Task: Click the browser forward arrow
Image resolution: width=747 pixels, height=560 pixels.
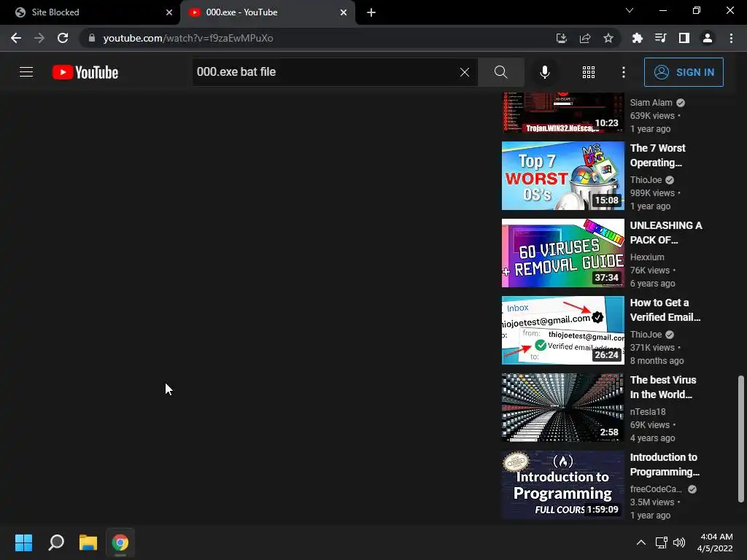Action: 39,38
